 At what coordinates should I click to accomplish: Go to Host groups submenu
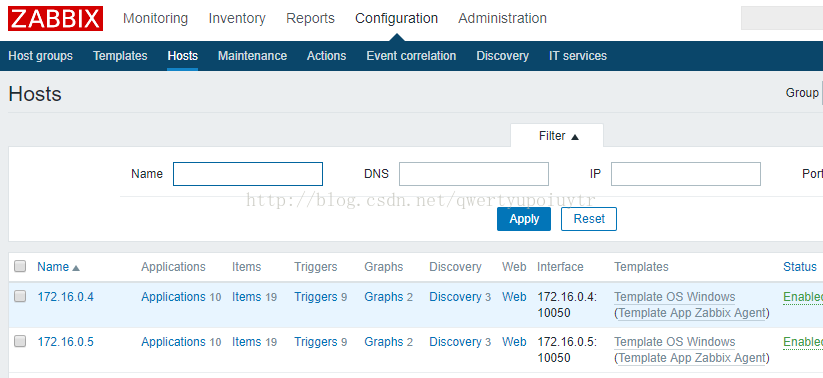tap(40, 56)
